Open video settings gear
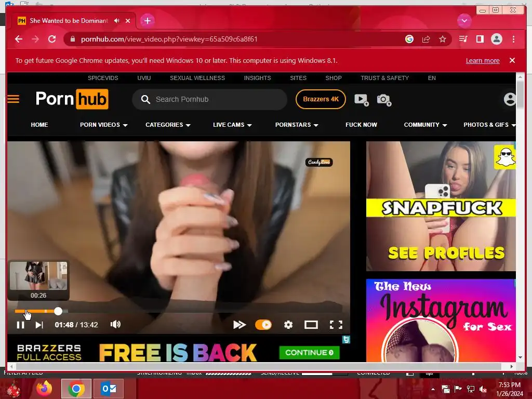This screenshot has width=532, height=399. 288,325
